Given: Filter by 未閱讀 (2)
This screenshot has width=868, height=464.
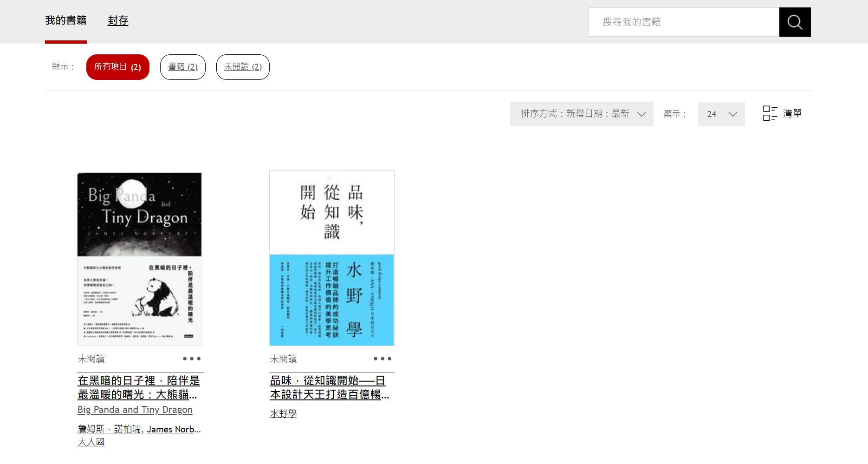Looking at the screenshot, I should (x=242, y=67).
